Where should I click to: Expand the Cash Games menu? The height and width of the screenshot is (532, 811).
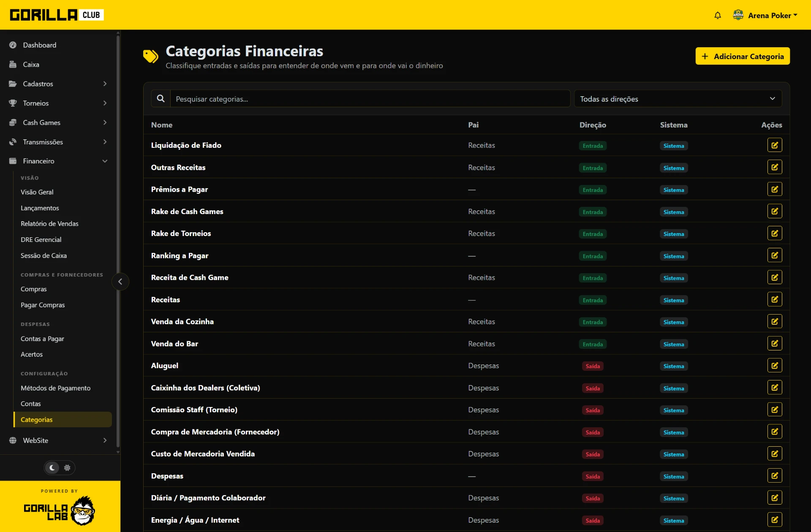[58, 122]
